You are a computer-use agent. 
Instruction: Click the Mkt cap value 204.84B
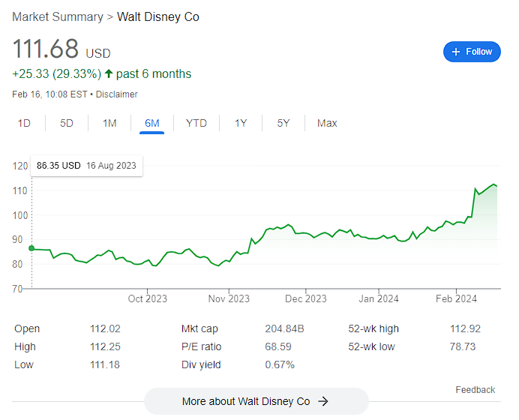coord(284,328)
